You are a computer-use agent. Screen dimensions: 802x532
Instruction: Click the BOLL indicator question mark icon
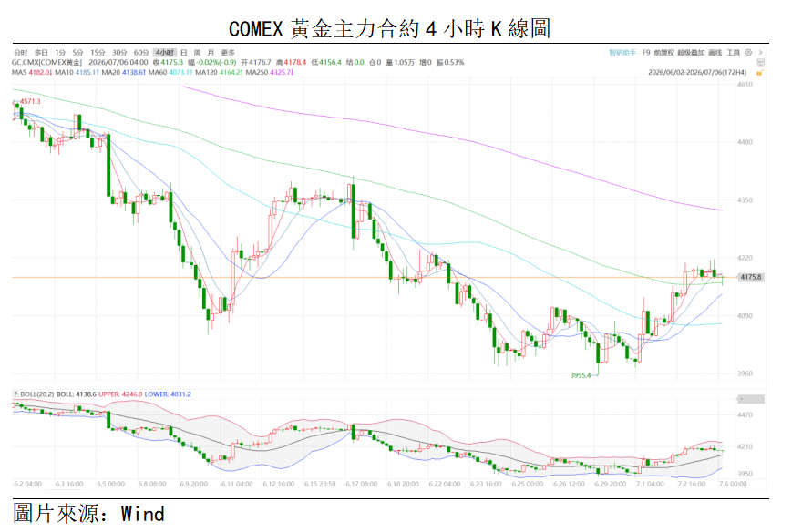pyautogui.click(x=15, y=394)
